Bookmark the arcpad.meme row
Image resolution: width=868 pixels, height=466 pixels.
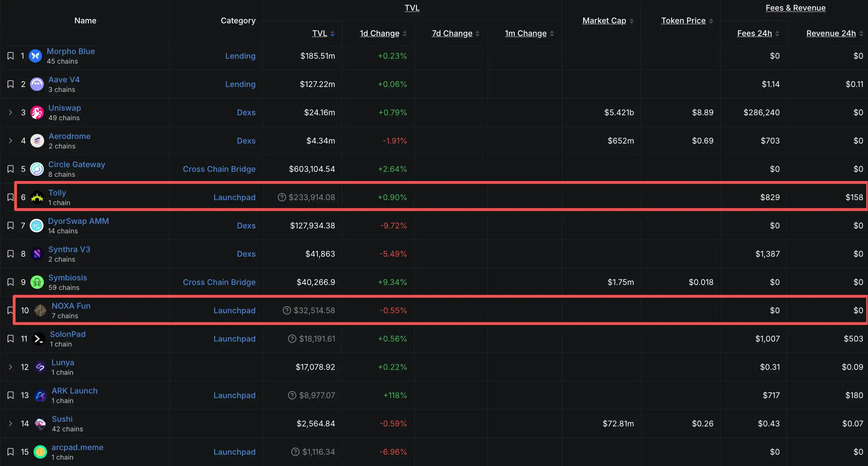coord(11,452)
